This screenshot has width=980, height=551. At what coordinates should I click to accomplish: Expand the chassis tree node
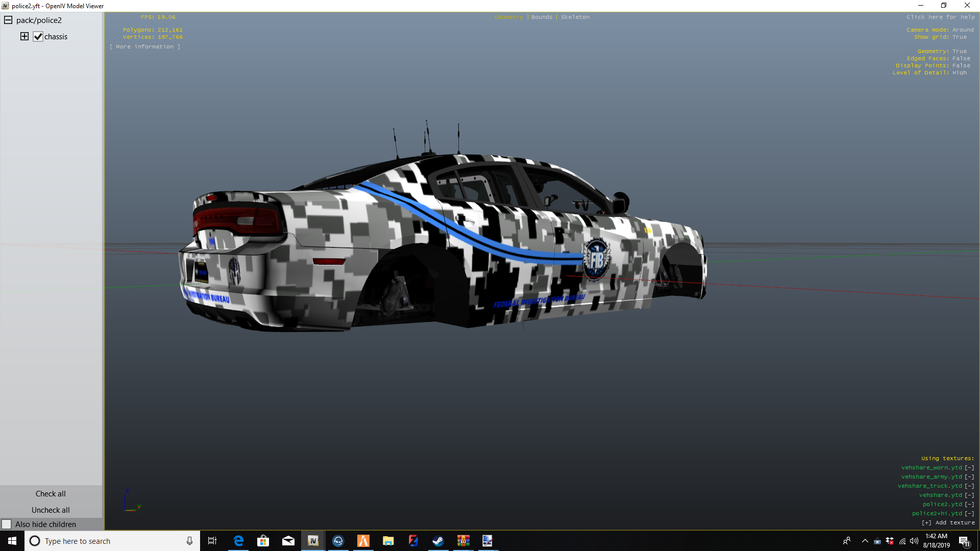24,36
